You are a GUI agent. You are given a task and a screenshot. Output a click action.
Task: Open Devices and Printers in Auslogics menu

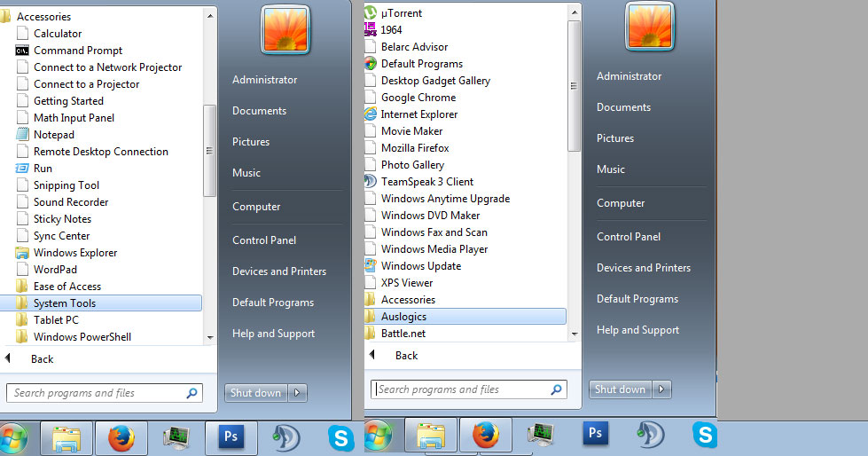pyautogui.click(x=644, y=268)
